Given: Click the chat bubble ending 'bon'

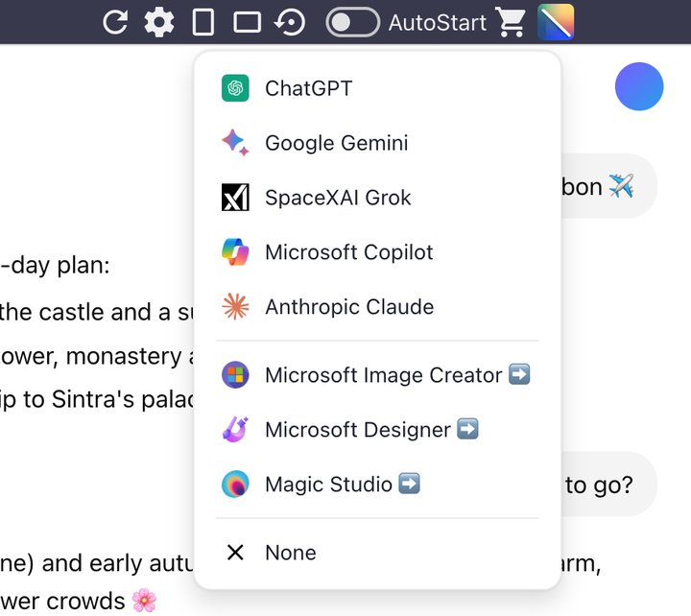Looking at the screenshot, I should point(608,186).
